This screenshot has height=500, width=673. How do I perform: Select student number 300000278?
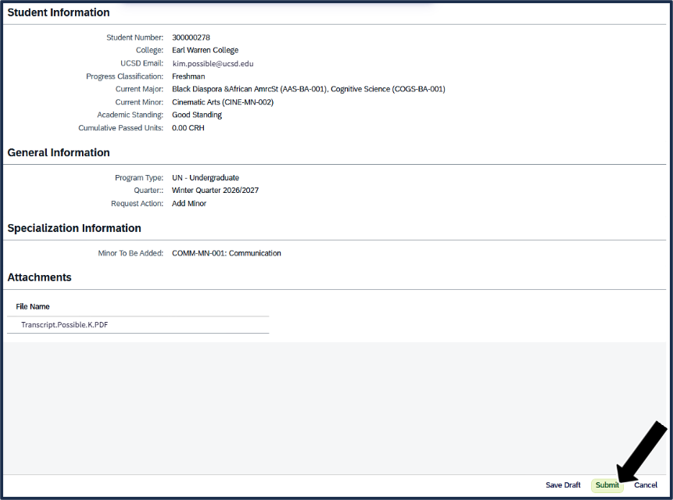point(191,37)
